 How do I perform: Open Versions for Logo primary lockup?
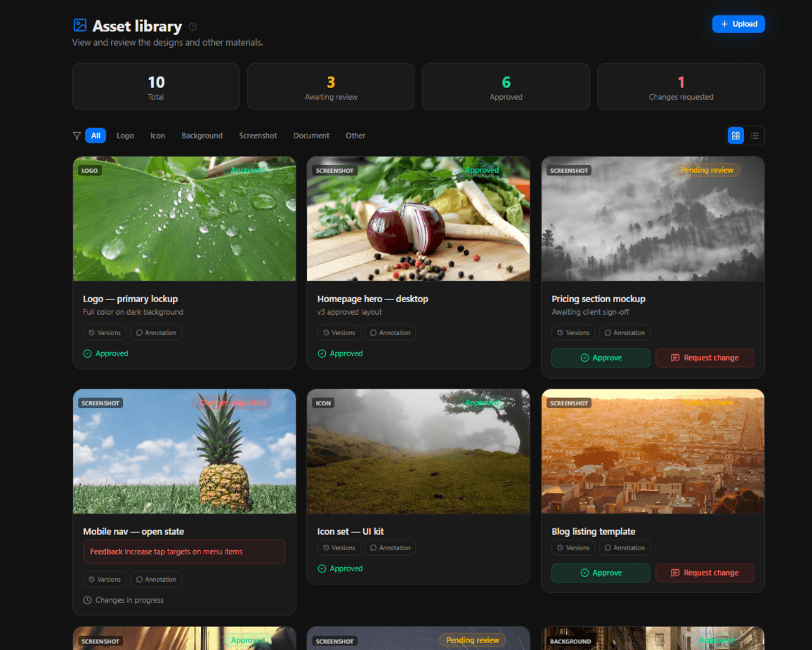coord(105,332)
